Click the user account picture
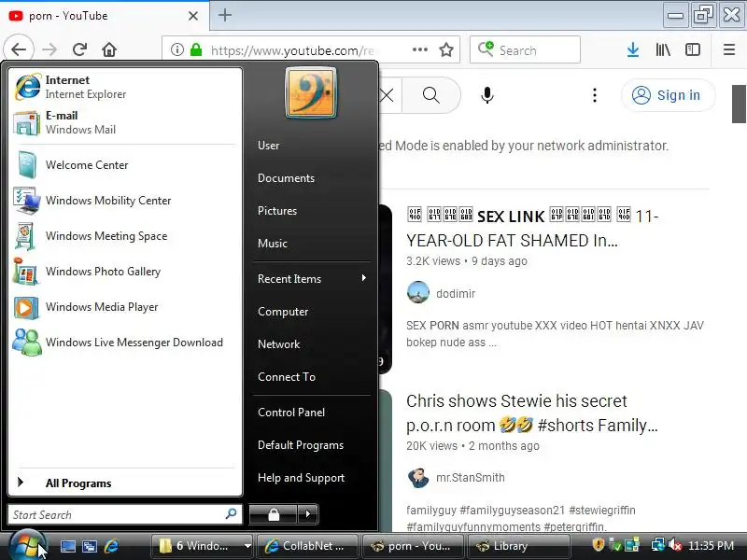The height and width of the screenshot is (560, 747). pyautogui.click(x=311, y=92)
